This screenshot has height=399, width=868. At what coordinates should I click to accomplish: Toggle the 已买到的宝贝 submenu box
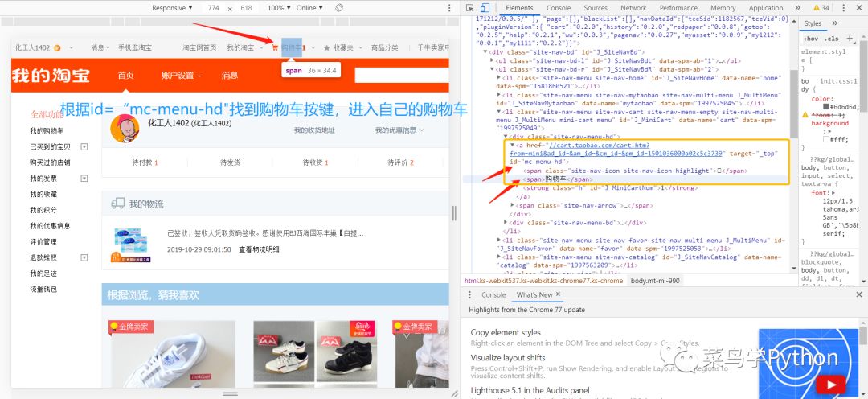pyautogui.click(x=84, y=147)
